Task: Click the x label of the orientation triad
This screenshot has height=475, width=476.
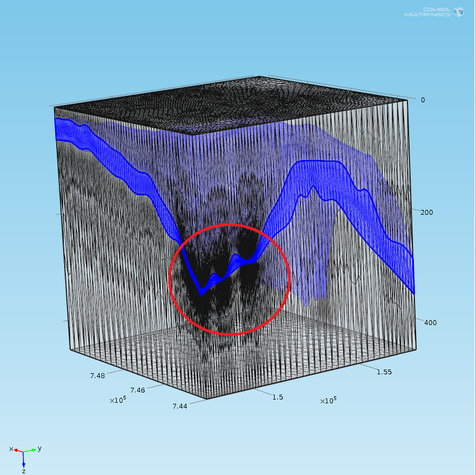Action: coord(11,448)
